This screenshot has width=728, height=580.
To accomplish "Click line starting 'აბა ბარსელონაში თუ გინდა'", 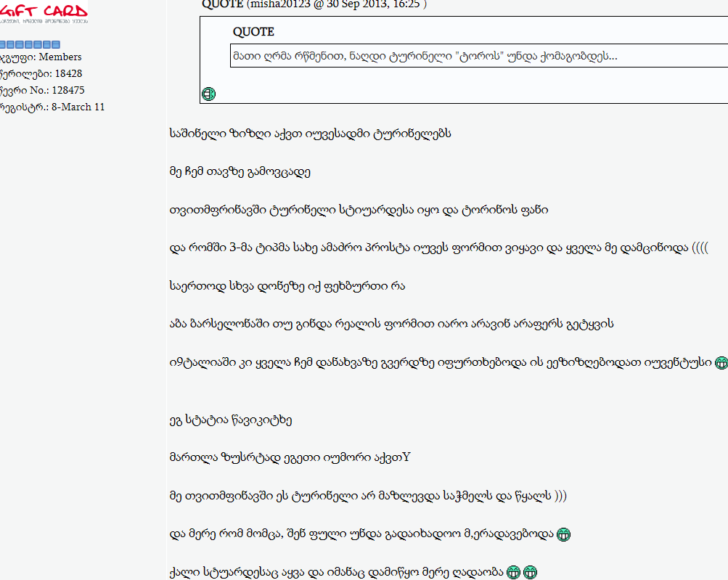I will pyautogui.click(x=391, y=324).
